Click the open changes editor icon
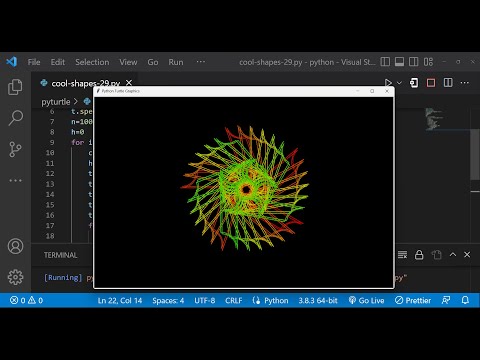480x360 pixels. point(414,83)
